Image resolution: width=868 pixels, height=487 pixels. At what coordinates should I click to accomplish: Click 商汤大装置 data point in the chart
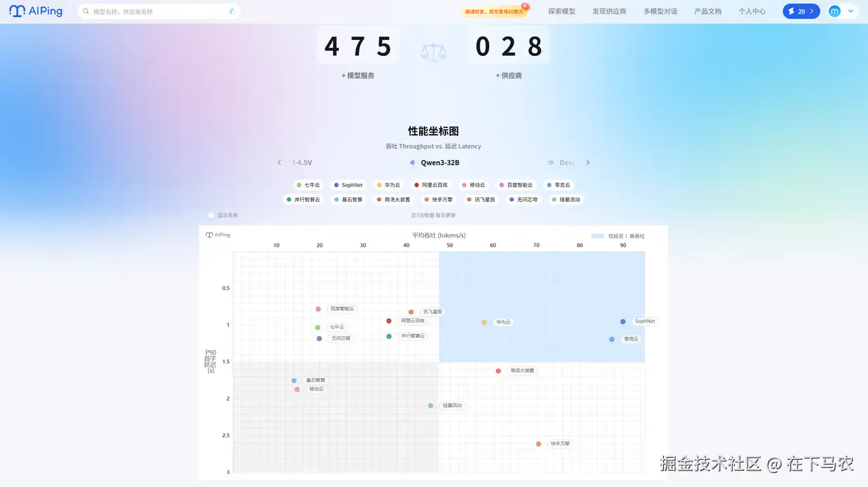pos(499,371)
